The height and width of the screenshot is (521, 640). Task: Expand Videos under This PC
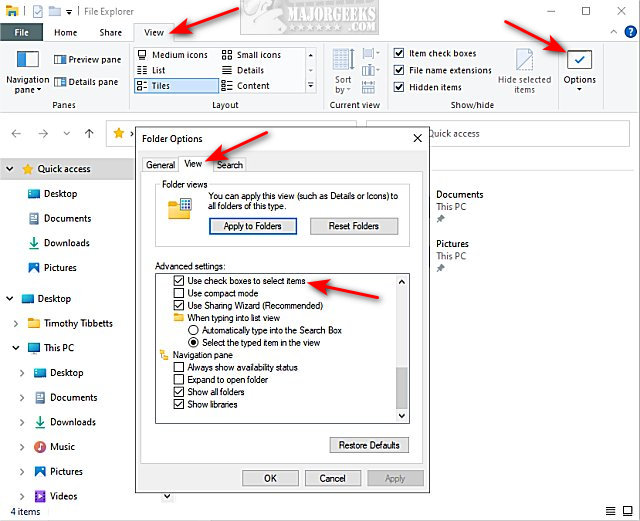tap(22, 497)
